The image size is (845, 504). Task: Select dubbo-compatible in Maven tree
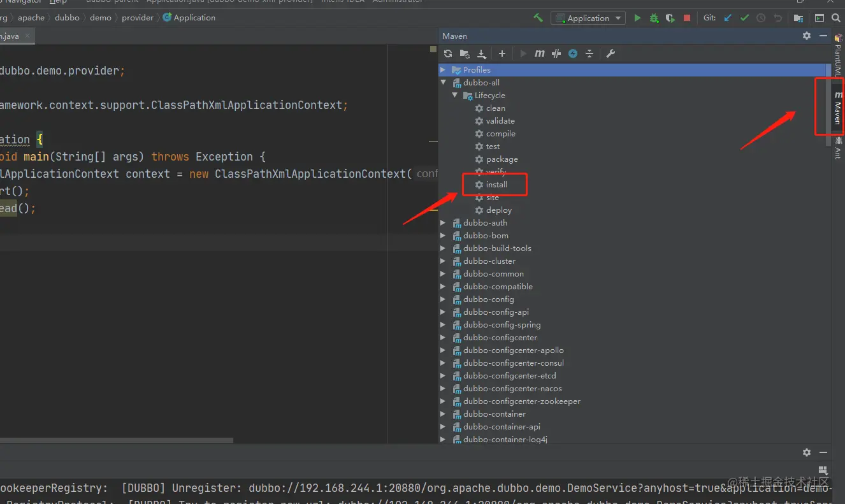pyautogui.click(x=498, y=286)
